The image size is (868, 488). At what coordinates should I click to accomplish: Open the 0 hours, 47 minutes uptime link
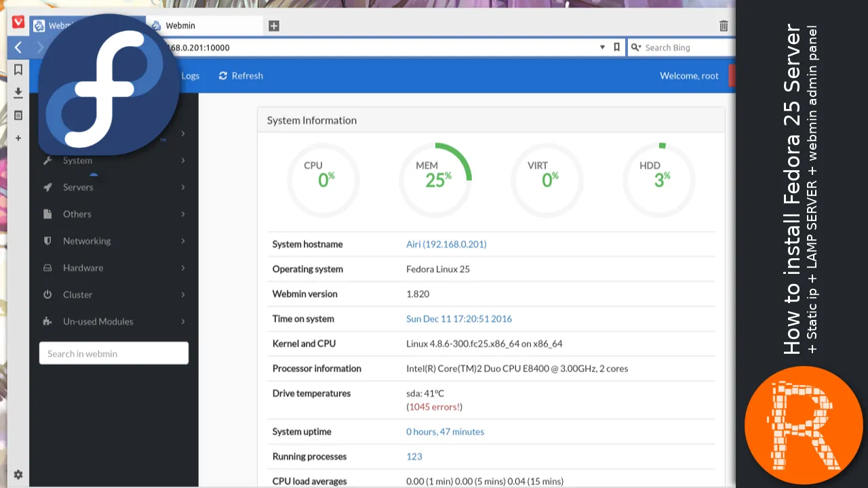445,432
